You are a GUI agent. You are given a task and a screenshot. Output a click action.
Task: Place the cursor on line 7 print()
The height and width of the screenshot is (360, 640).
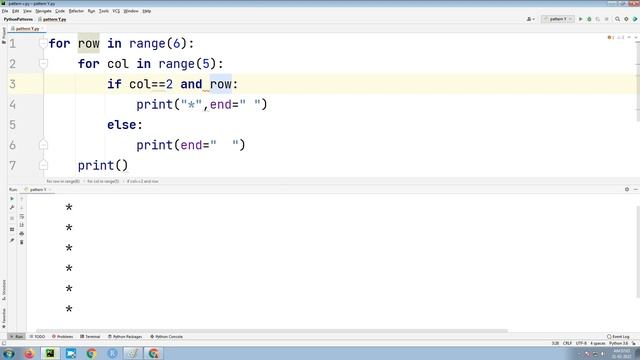click(x=103, y=165)
